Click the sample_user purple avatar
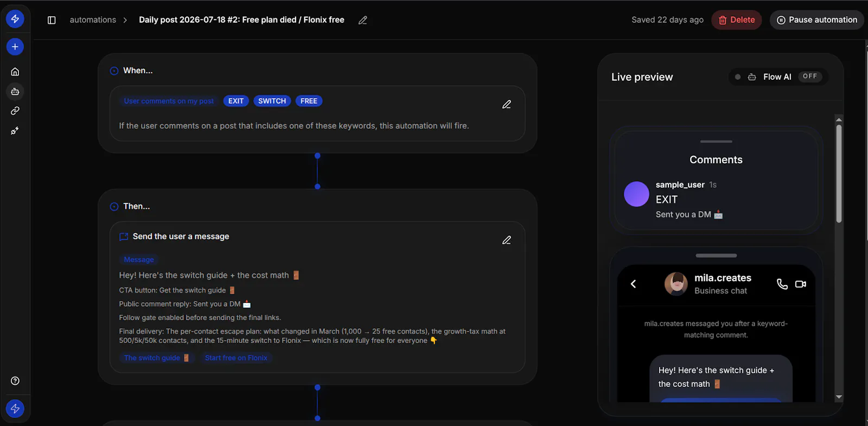Viewport: 868px width, 426px height. click(636, 194)
